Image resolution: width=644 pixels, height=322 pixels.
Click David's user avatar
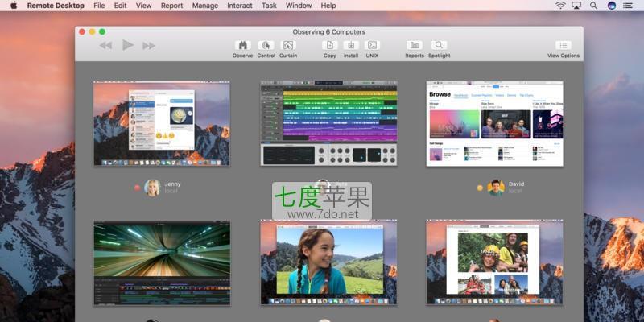click(496, 188)
